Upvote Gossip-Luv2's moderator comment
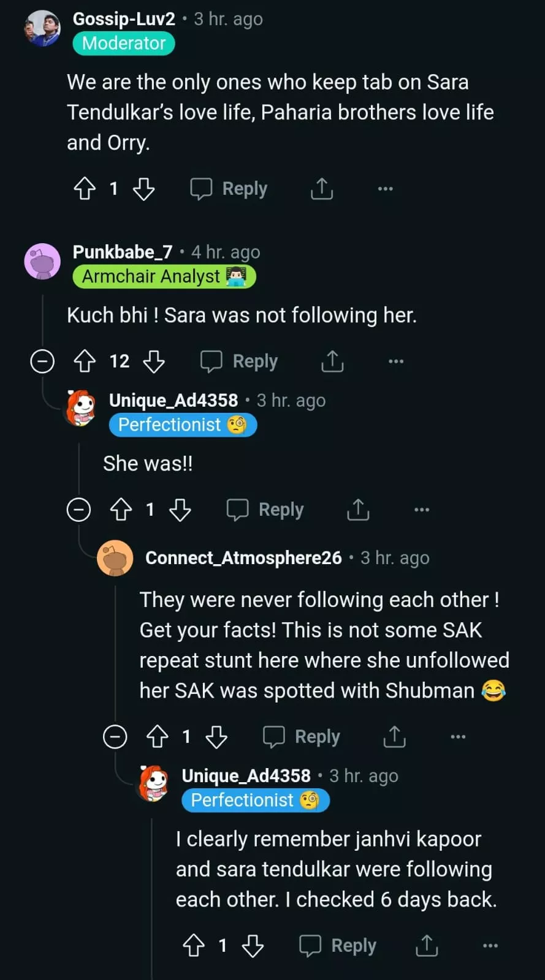This screenshot has width=545, height=980. click(x=85, y=189)
